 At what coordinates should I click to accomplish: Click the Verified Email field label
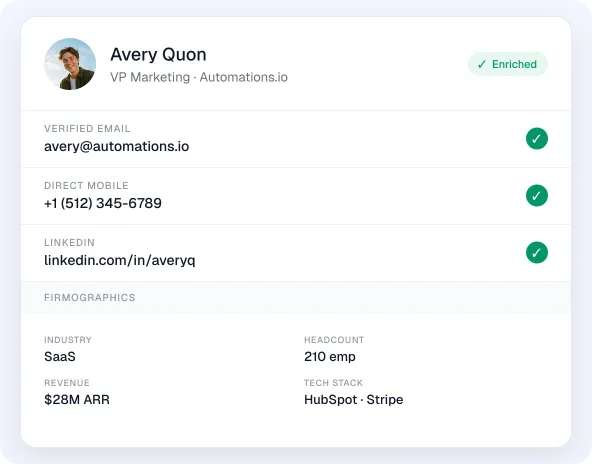click(87, 129)
